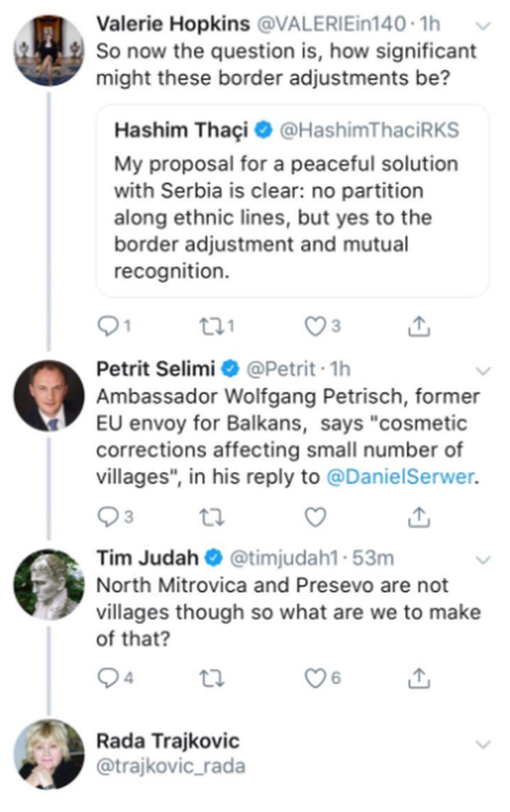Like Petrit Selimi's tweet
The width and height of the screenshot is (510, 812).
click(x=315, y=517)
